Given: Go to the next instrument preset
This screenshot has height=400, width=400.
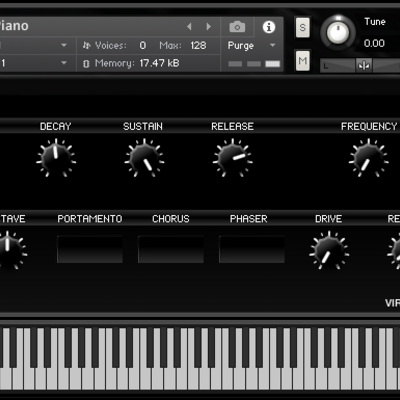Looking at the screenshot, I should coord(209,26).
